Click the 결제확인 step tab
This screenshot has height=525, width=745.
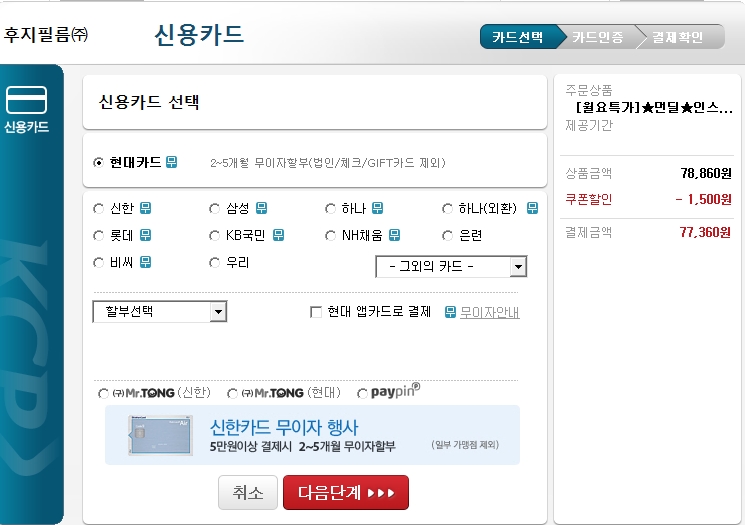[x=678, y=37]
